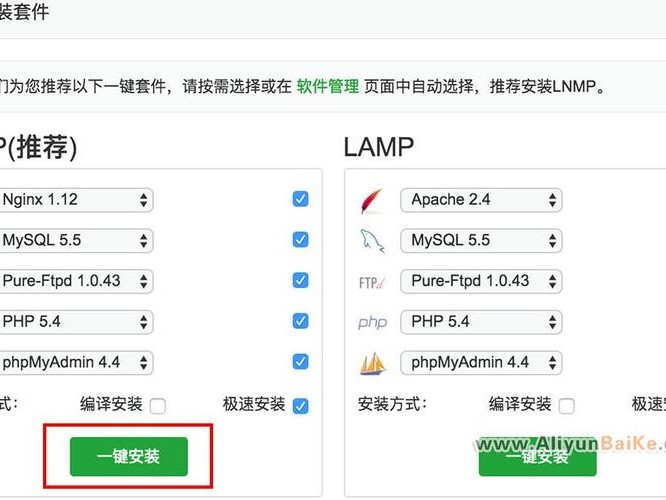The image size is (666, 500).
Task: Enable 编译安装 in the LAMP panel
Action: [x=567, y=406]
